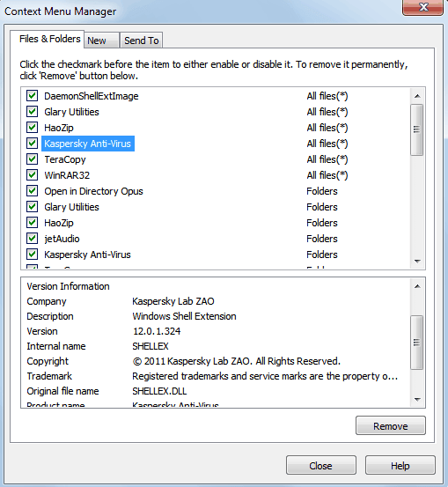Click item list scrollbar down arrow
Screen dimensions: 448x487
[x=417, y=262]
